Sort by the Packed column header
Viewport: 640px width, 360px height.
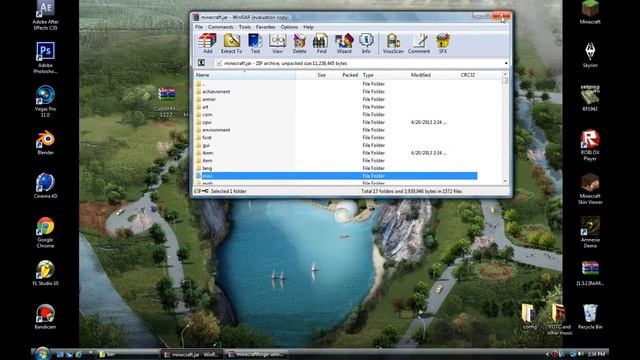point(344,75)
